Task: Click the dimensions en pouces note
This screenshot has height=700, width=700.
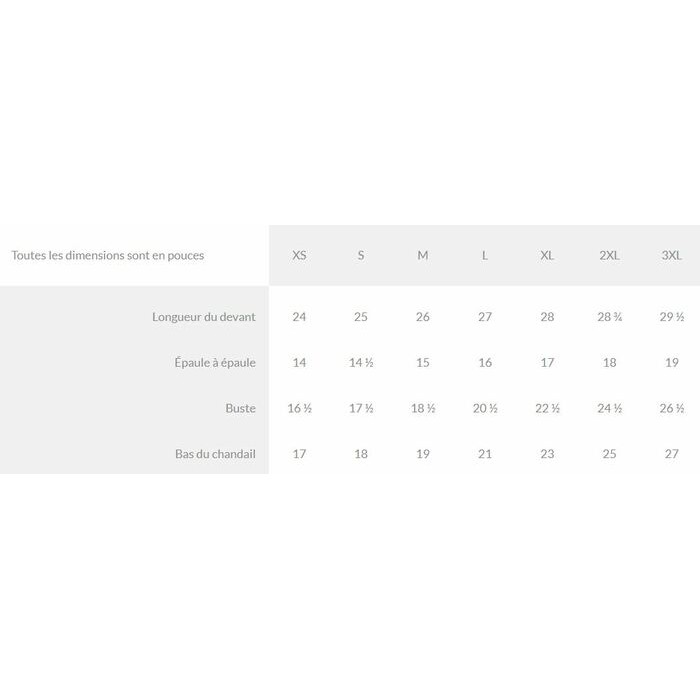Action: 108,255
